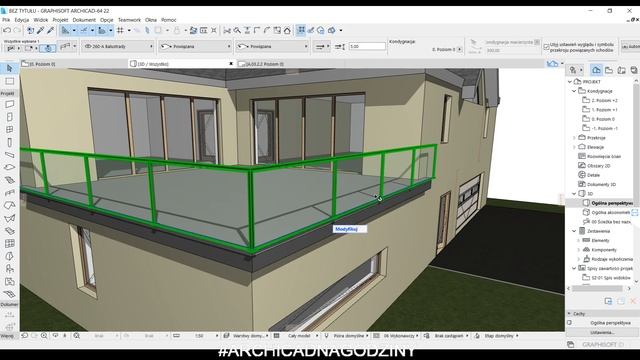This screenshot has width=640, height=360.
Task: Open the 06 Wykonawczy override selector
Action: tap(397, 336)
